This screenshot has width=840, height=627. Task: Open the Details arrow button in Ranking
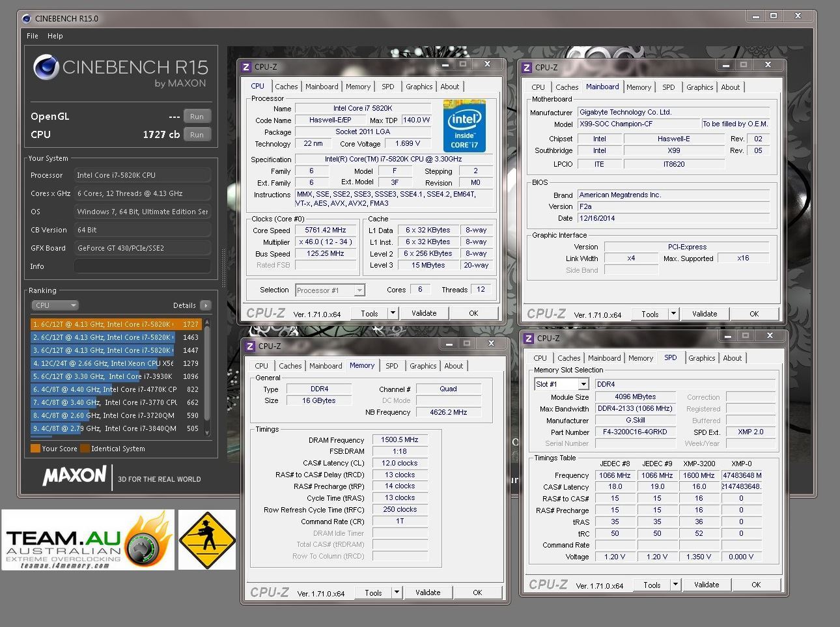(206, 305)
